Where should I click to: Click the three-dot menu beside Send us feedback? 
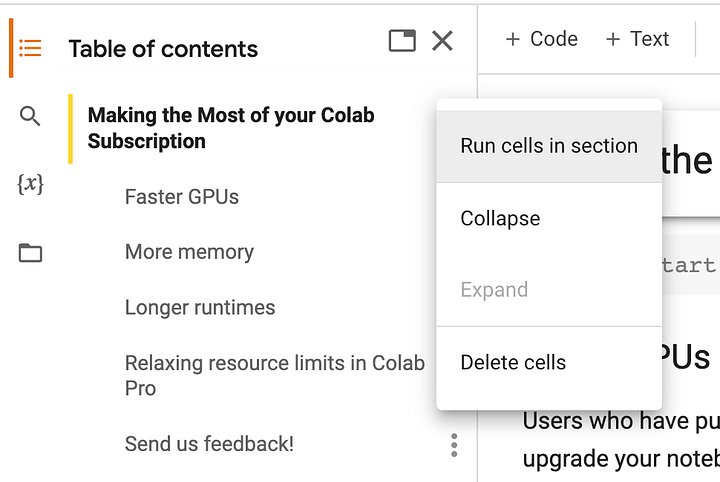point(454,445)
